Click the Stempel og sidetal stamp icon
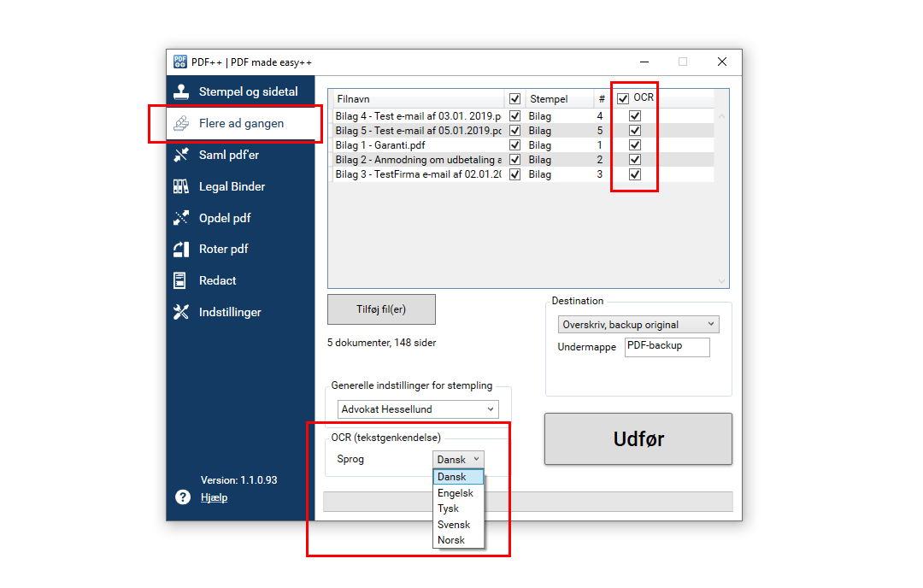This screenshot has height=588, width=923. [x=181, y=91]
